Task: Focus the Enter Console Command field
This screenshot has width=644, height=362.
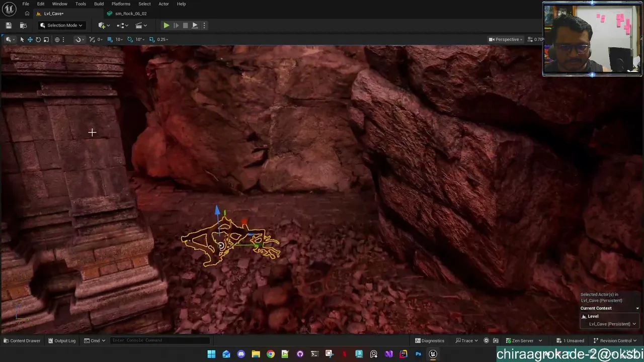Action: [x=160, y=340]
